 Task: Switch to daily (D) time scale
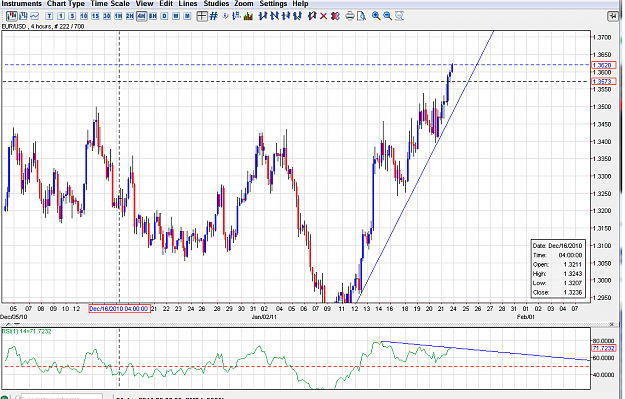click(164, 16)
